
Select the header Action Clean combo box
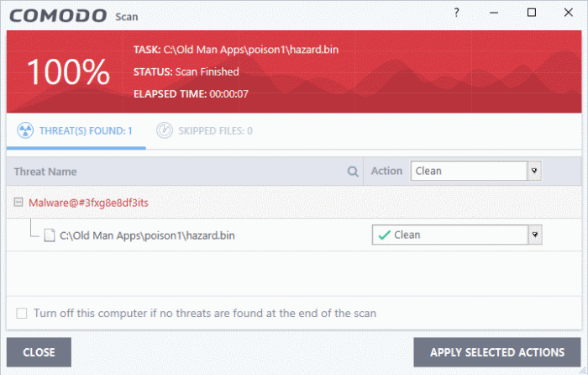click(476, 171)
